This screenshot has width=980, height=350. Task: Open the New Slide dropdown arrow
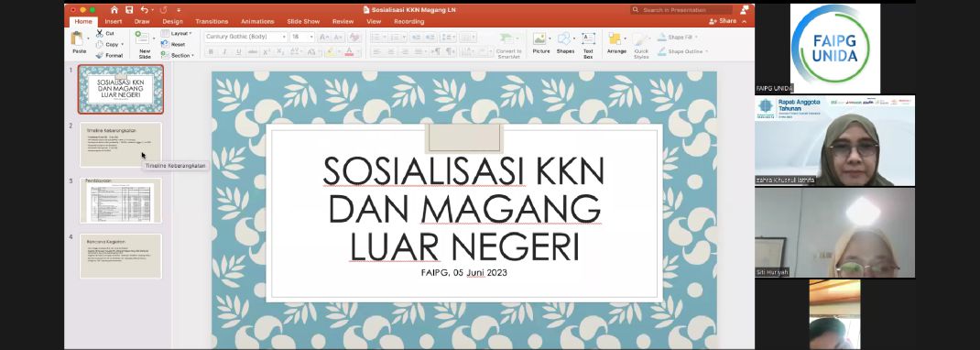(x=154, y=38)
